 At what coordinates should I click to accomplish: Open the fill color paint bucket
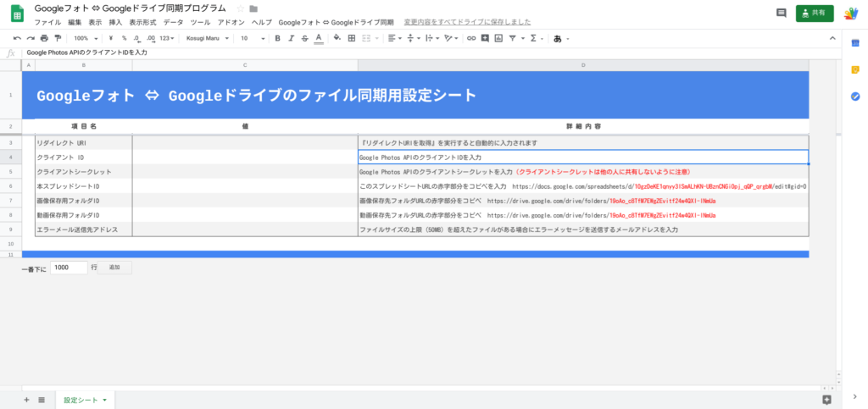pyautogui.click(x=337, y=38)
